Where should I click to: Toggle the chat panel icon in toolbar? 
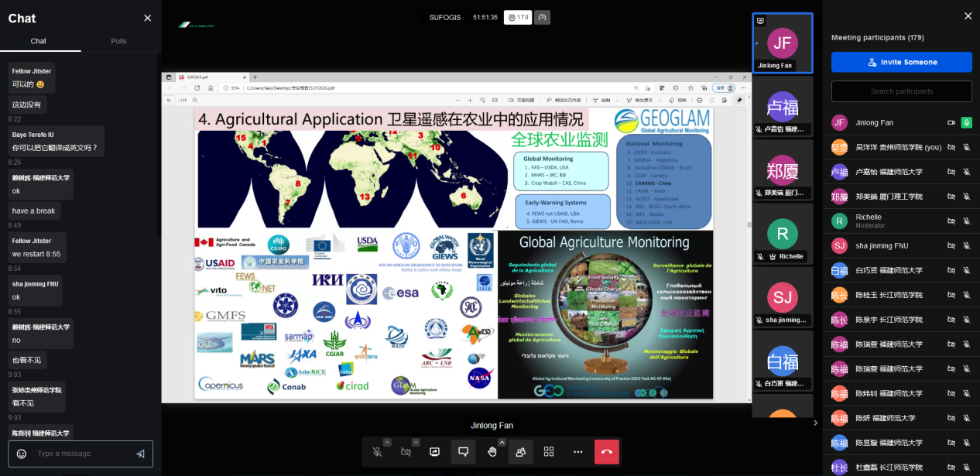click(x=463, y=452)
